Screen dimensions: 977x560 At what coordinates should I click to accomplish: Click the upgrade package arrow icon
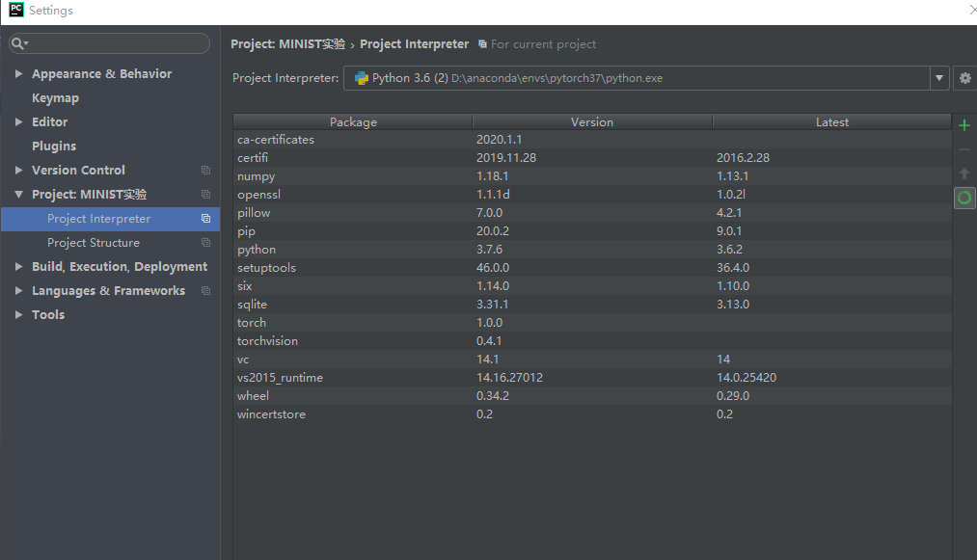pyautogui.click(x=964, y=173)
